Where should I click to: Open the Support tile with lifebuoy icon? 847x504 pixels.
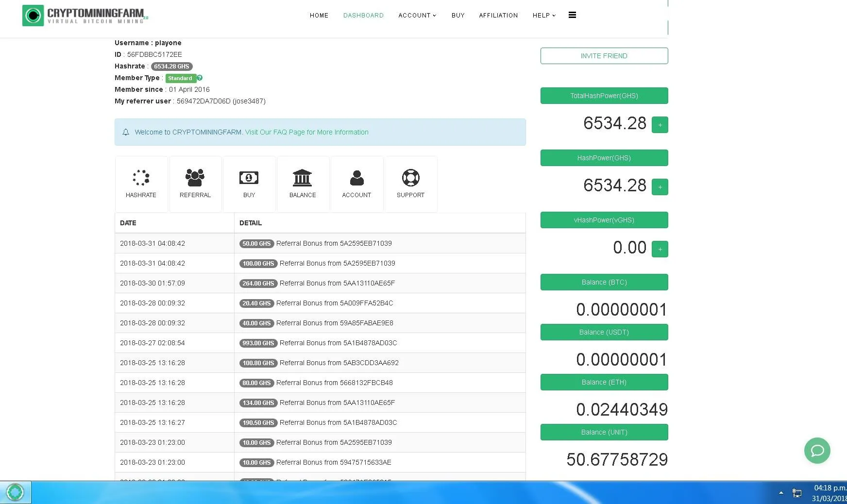point(410,184)
